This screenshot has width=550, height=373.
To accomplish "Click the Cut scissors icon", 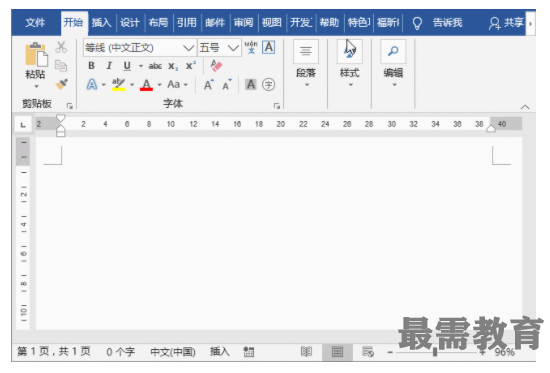I will tap(61, 47).
